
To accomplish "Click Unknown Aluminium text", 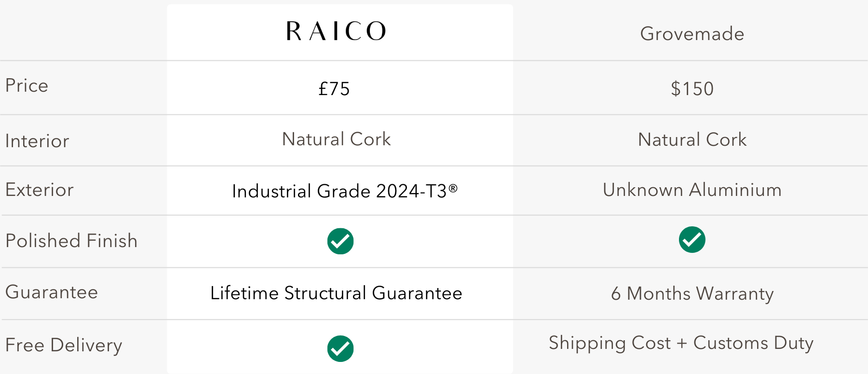I will 692,190.
